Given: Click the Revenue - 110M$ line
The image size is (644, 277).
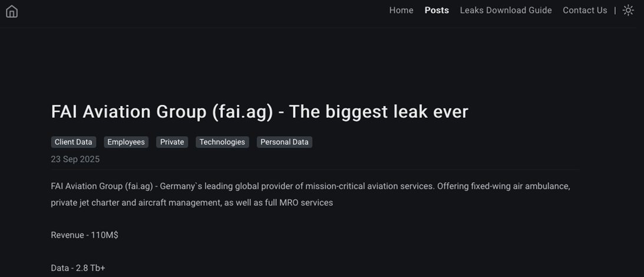Looking at the screenshot, I should pos(84,235).
